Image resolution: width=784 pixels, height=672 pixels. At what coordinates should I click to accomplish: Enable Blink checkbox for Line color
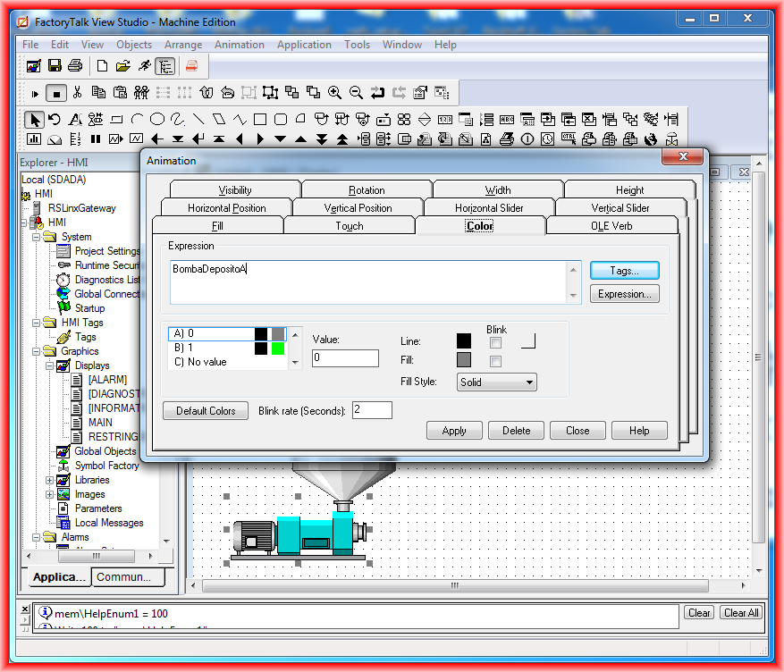495,342
